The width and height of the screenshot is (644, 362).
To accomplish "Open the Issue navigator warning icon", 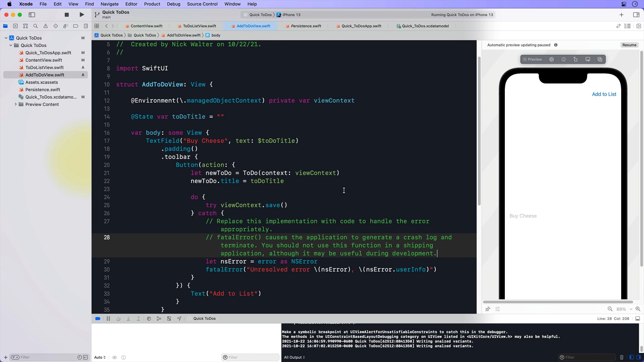I will point(46,26).
